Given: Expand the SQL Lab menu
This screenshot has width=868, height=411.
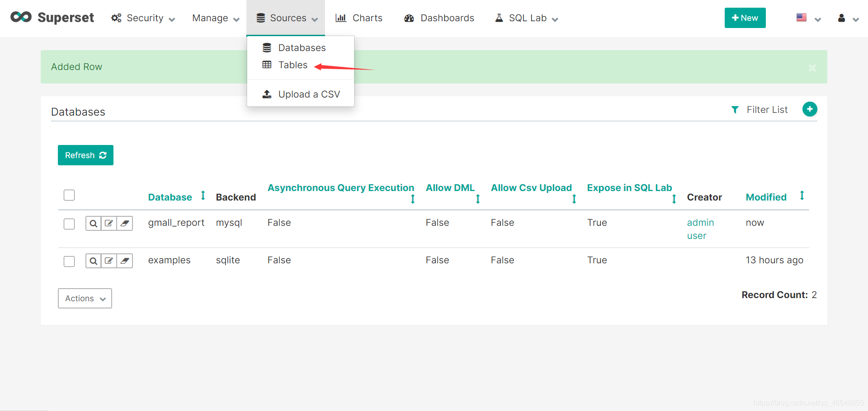Looking at the screenshot, I should 527,18.
